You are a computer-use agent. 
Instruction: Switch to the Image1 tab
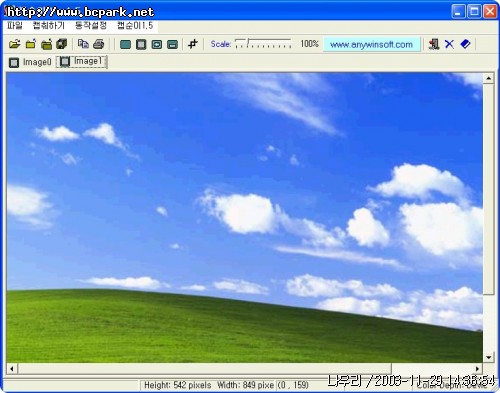(x=82, y=62)
